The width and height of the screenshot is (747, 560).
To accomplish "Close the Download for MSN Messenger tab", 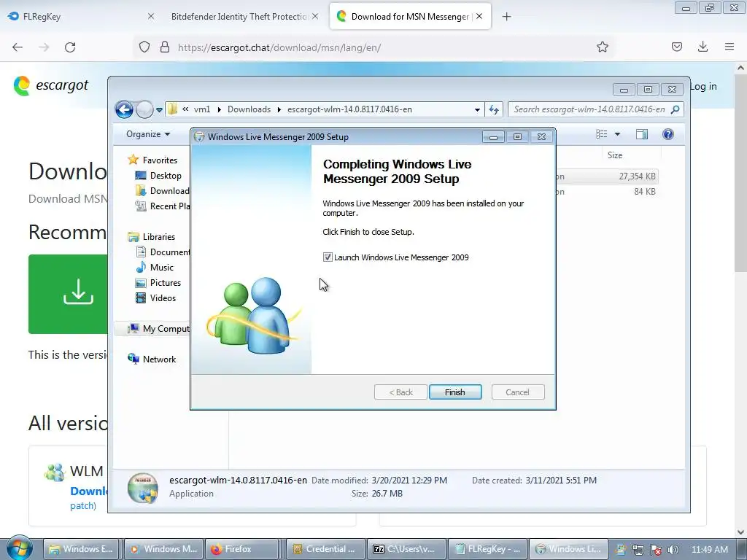I will [479, 16].
